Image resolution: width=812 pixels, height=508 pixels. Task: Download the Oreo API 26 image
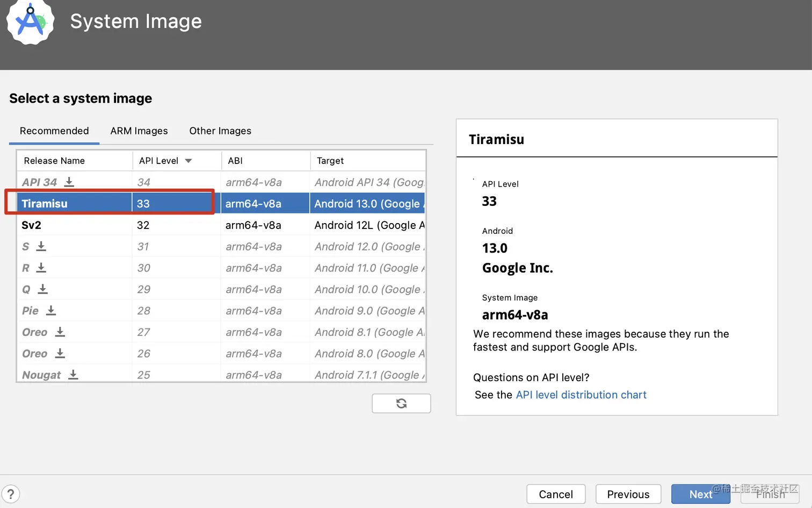tap(60, 353)
